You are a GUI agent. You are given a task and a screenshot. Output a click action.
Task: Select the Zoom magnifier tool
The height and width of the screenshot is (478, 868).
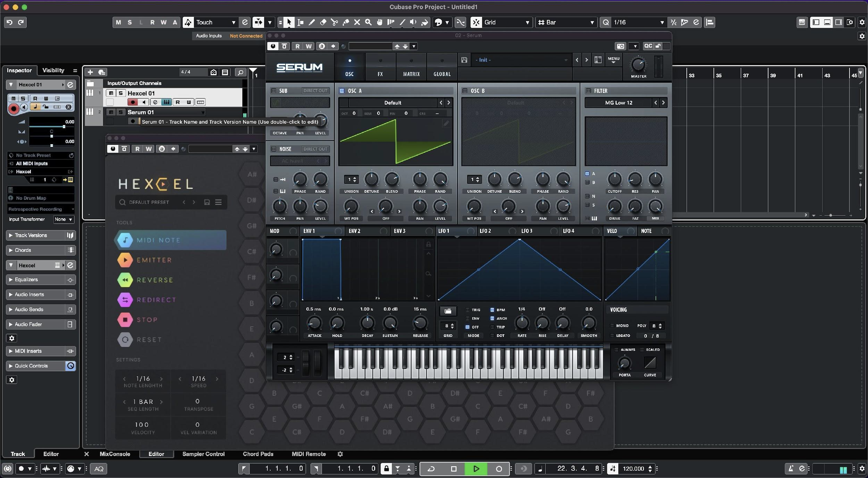[368, 22]
